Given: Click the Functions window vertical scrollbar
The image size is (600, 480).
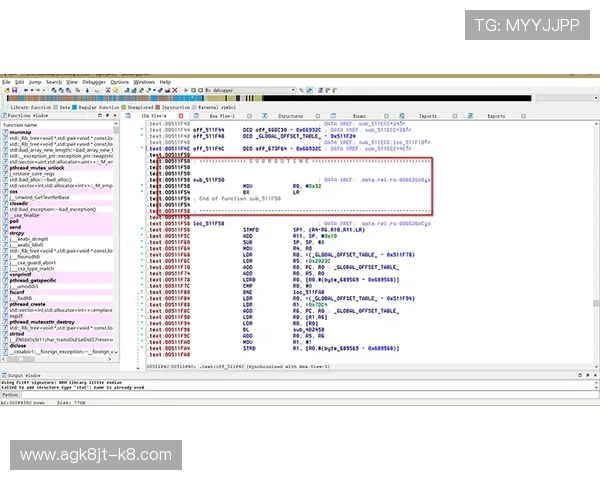Looking at the screenshot, I should [x=116, y=238].
